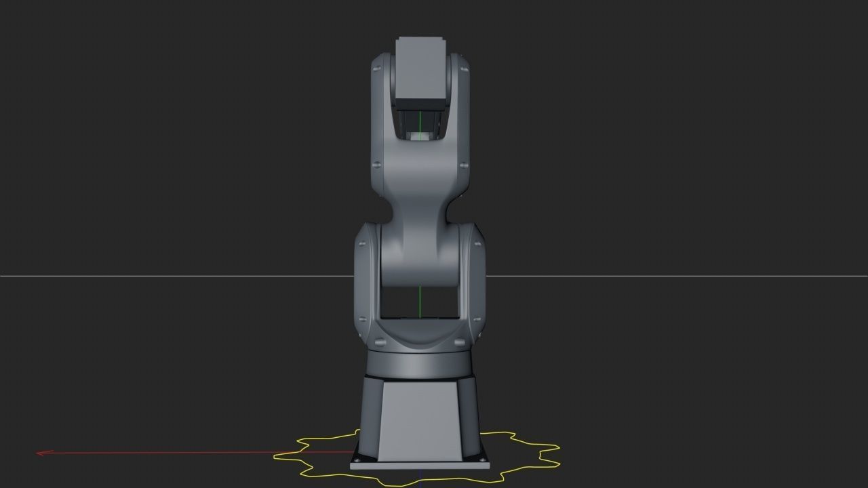Select the flat mounting plate under the base
Image resolution: width=868 pixels, height=488 pixels.
click(x=420, y=464)
